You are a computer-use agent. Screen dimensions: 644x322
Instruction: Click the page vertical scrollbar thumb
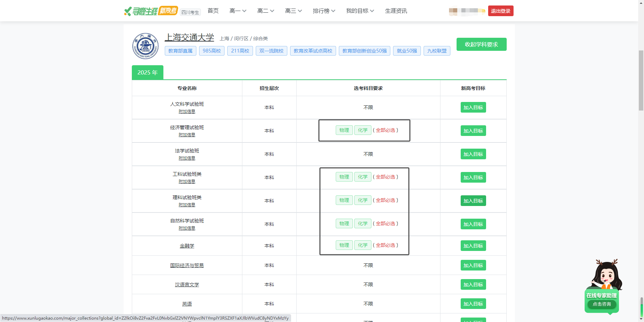[641, 81]
